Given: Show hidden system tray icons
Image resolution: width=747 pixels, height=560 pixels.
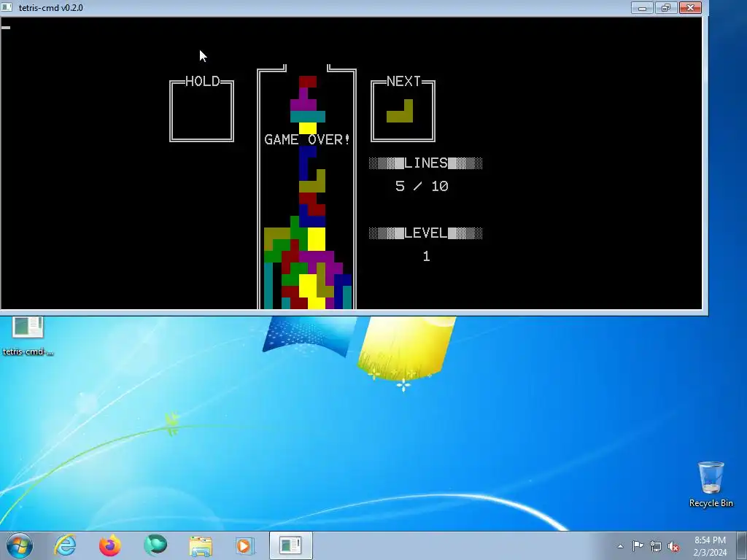Looking at the screenshot, I should coord(620,546).
